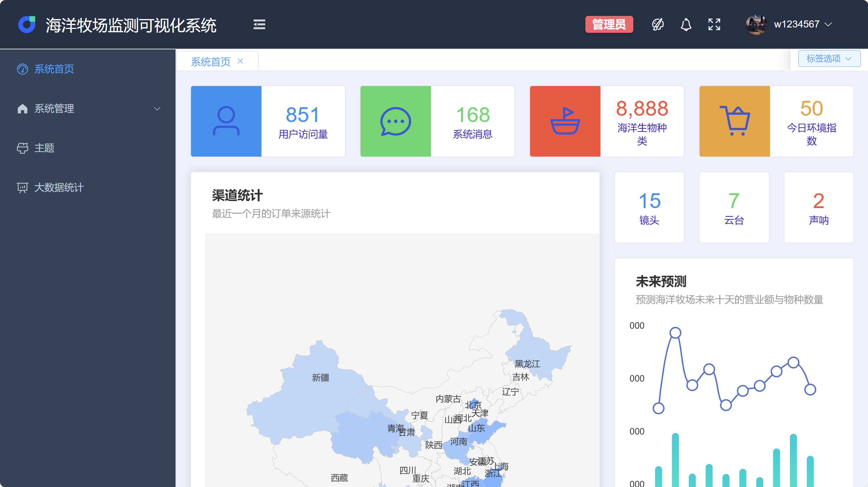Click the orange shopping cart icon

point(734,121)
